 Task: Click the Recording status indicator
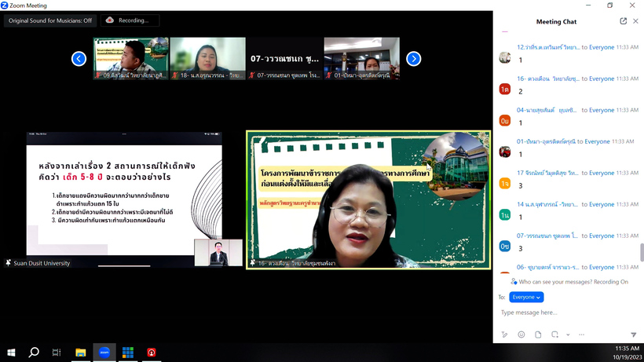(130, 20)
